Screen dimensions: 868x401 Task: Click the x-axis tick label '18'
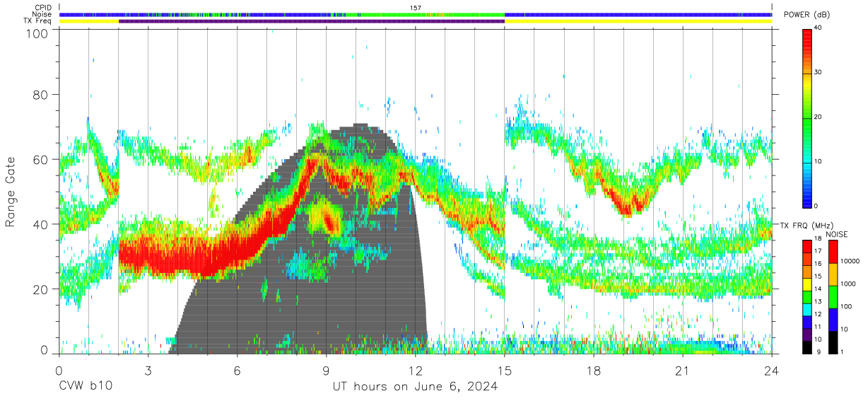tap(594, 371)
